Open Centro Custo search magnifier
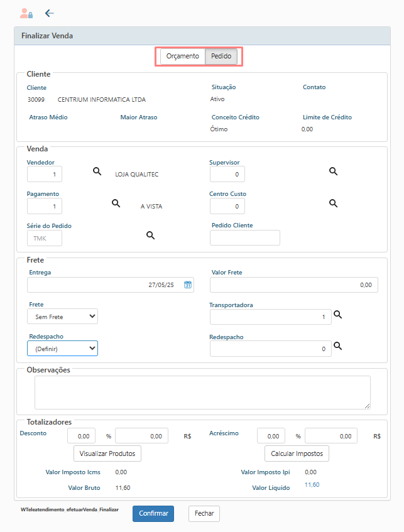The height and width of the screenshot is (532, 404). (x=334, y=204)
